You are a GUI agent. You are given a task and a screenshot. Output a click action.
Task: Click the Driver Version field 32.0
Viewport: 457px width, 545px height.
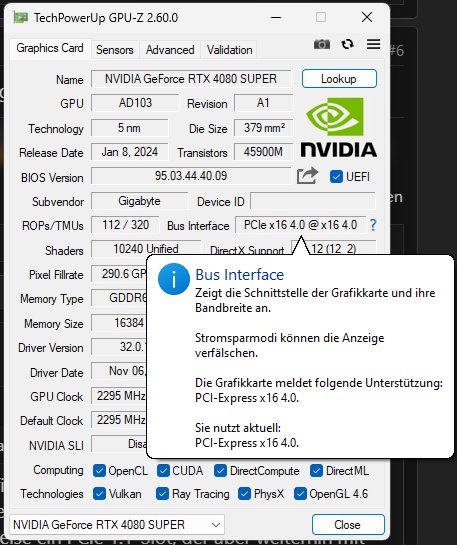[119, 347]
